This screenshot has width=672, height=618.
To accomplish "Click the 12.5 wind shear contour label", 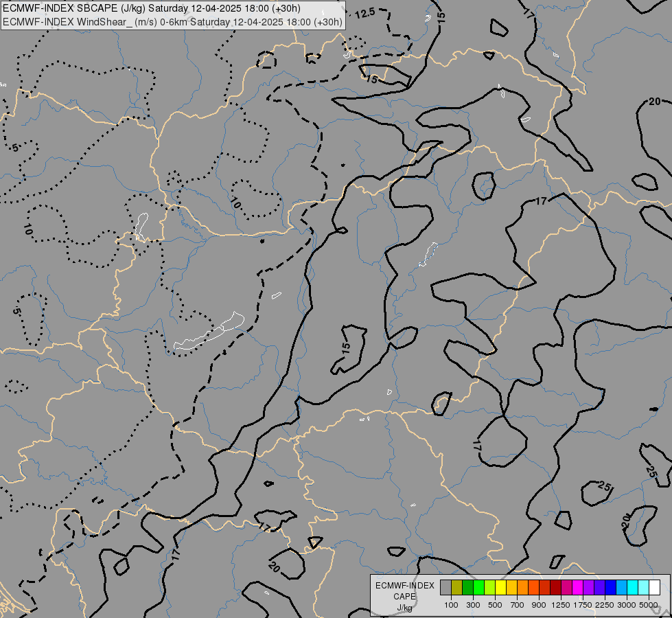I will pyautogui.click(x=364, y=14).
